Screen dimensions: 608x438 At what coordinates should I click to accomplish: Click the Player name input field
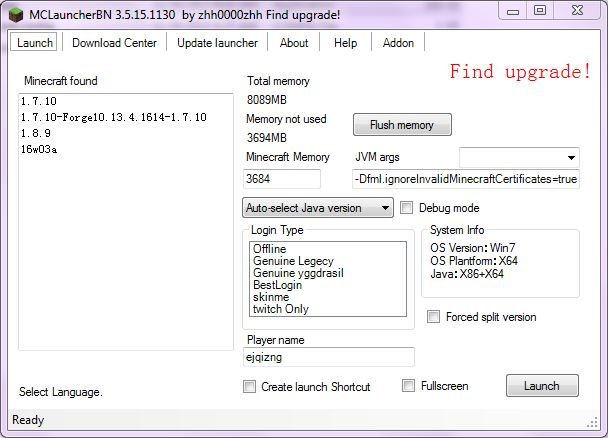tap(328, 357)
